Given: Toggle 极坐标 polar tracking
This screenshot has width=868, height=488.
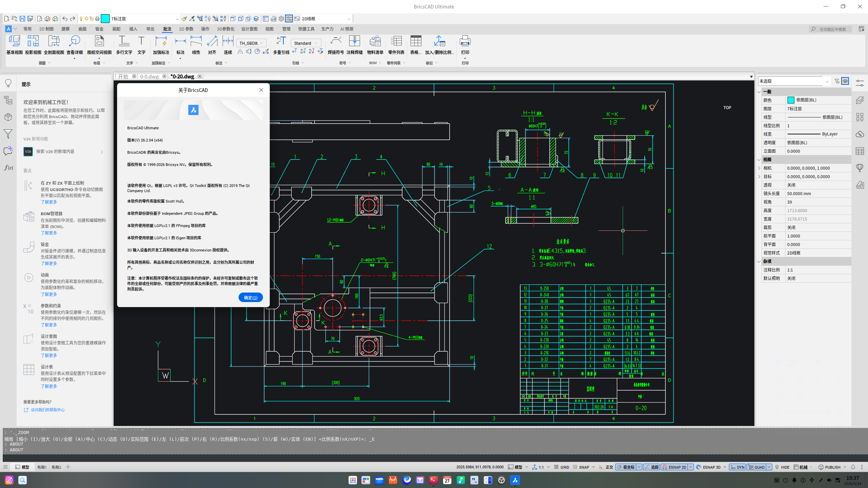Looking at the screenshot, I should (625, 467).
